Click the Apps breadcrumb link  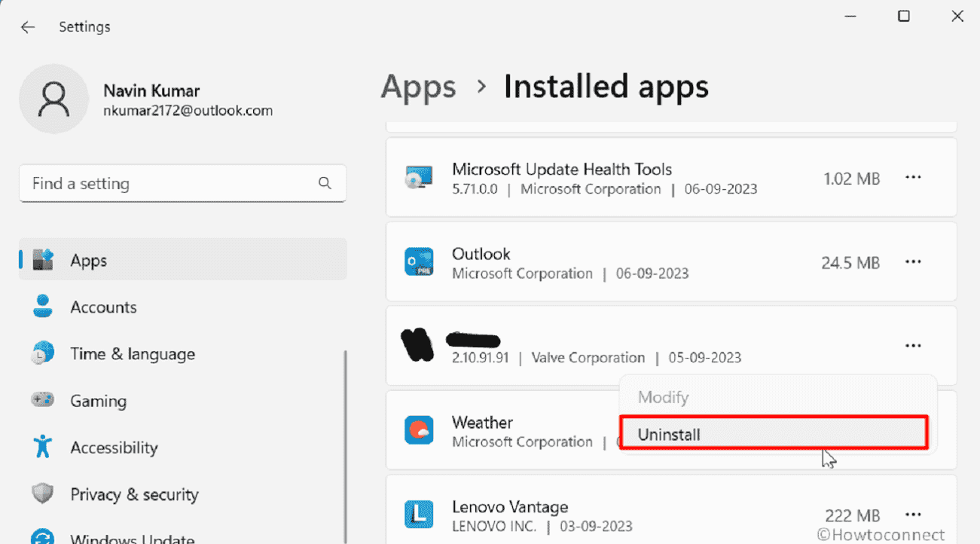point(418,87)
